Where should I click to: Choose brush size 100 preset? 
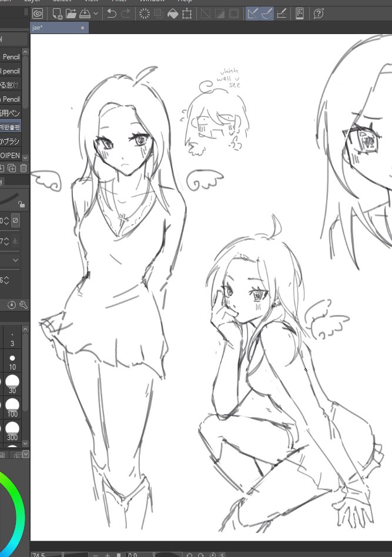(x=12, y=407)
